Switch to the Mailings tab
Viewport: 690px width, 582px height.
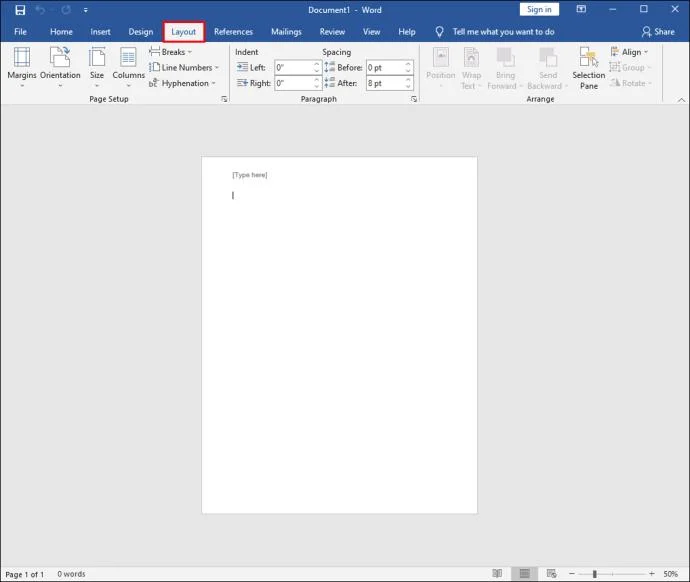click(x=286, y=32)
